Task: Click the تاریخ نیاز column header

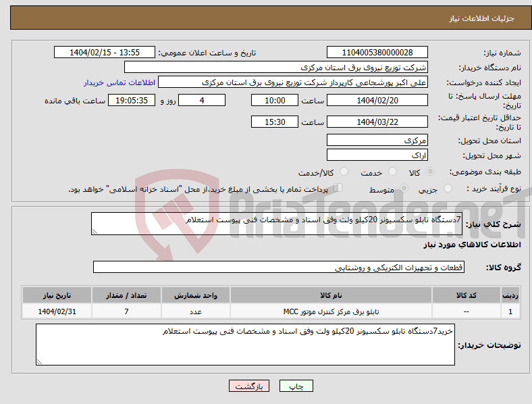Action: tap(57, 295)
